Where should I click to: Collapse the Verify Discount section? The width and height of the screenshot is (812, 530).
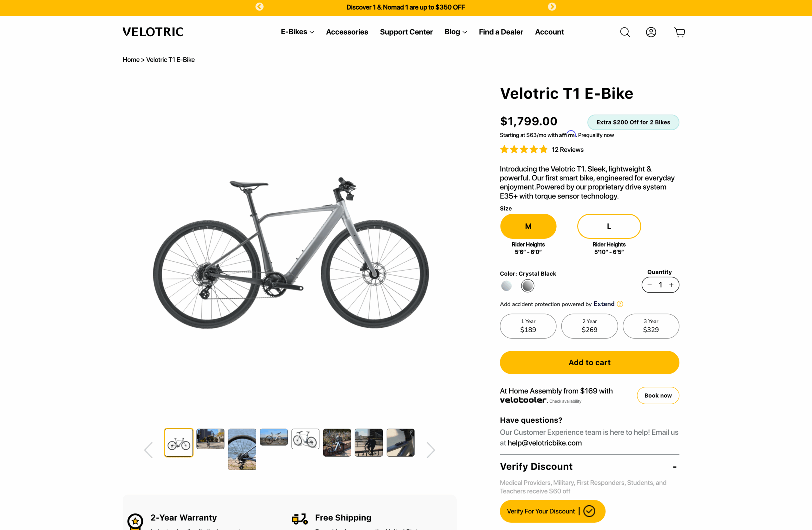(x=675, y=467)
